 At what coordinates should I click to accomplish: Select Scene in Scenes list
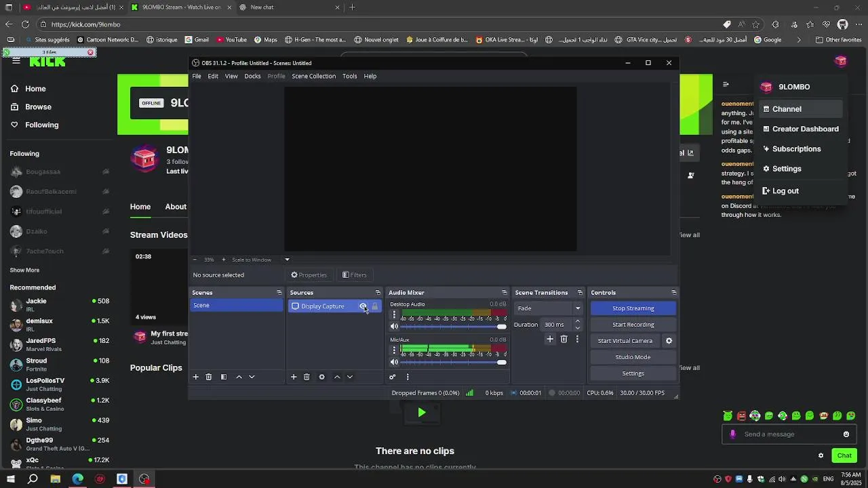(x=236, y=306)
